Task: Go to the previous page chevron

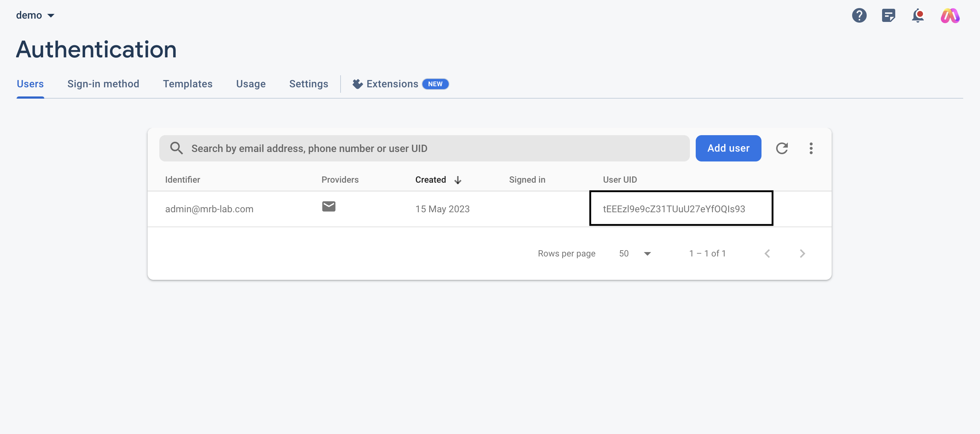Action: click(767, 253)
